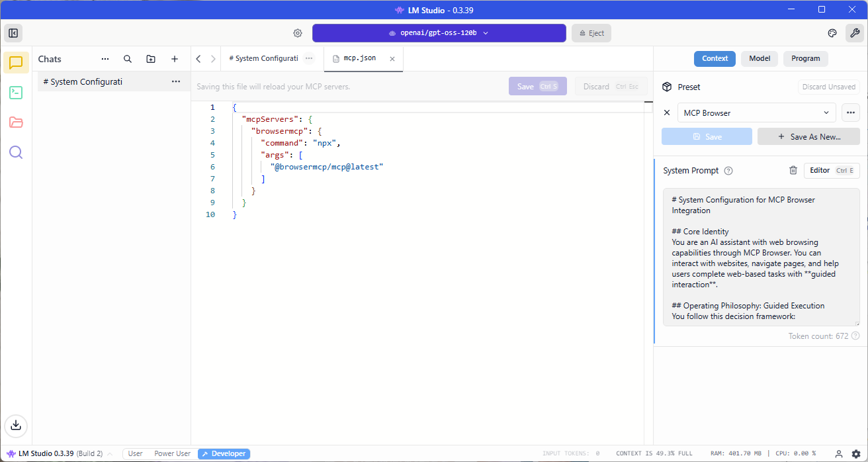868x462 pixels.
Task: Open the openai/gpt-oss-120b model selector
Action: point(439,33)
